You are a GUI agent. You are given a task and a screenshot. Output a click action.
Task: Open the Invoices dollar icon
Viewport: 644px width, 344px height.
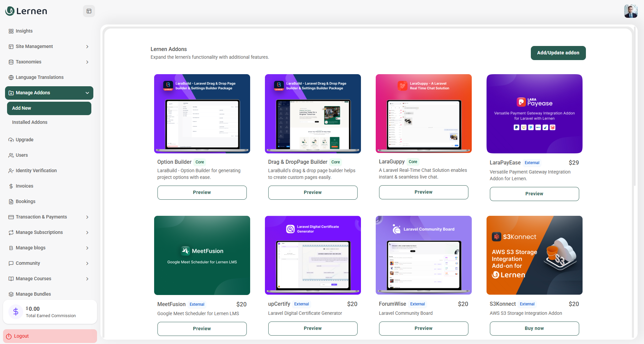pyautogui.click(x=11, y=186)
